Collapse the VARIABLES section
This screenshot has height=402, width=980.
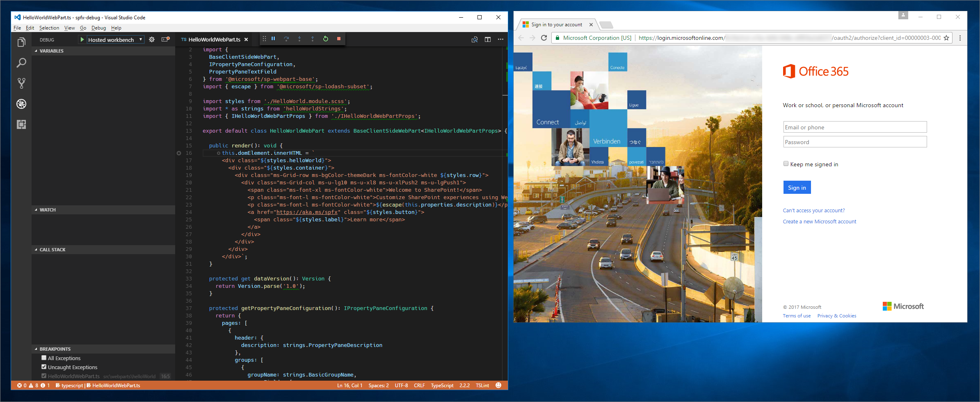[36, 51]
